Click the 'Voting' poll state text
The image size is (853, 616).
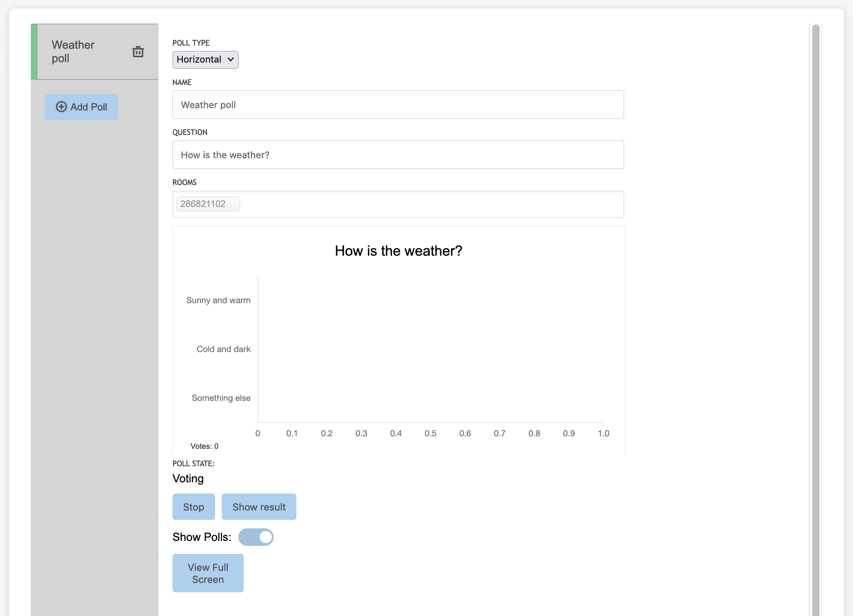click(x=188, y=479)
